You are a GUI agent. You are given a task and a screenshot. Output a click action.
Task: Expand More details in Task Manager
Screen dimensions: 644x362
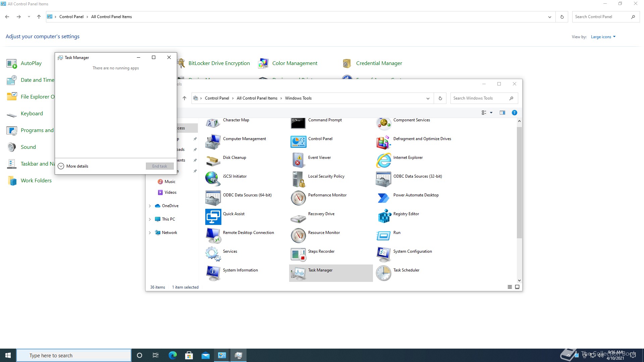(x=73, y=166)
